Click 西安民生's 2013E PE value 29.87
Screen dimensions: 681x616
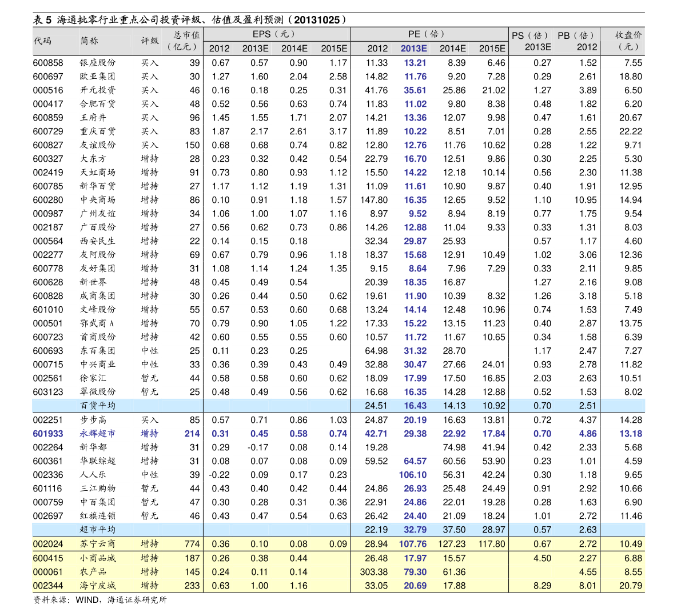click(x=415, y=241)
